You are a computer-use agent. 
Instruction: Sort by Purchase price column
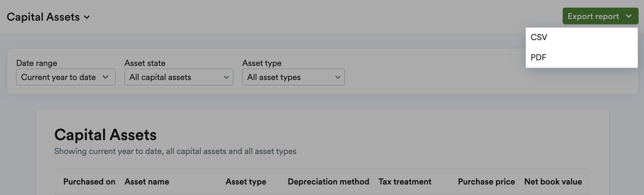486,182
